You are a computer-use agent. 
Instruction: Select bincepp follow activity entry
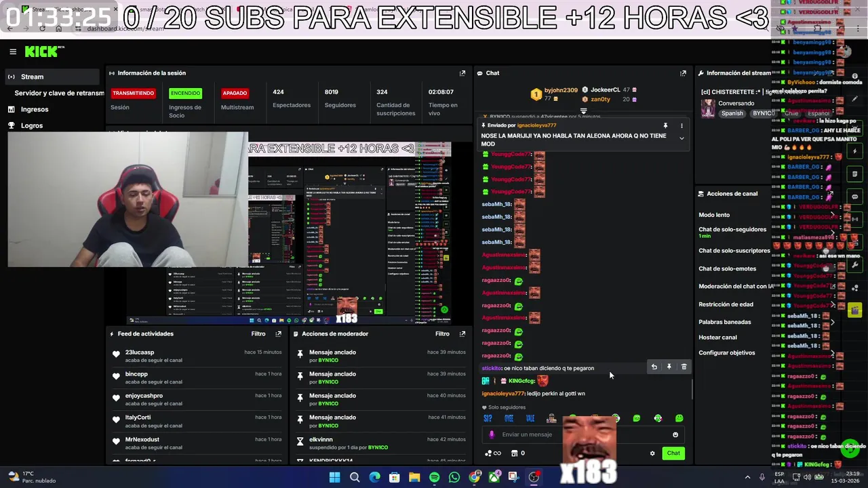pyautogui.click(x=197, y=378)
